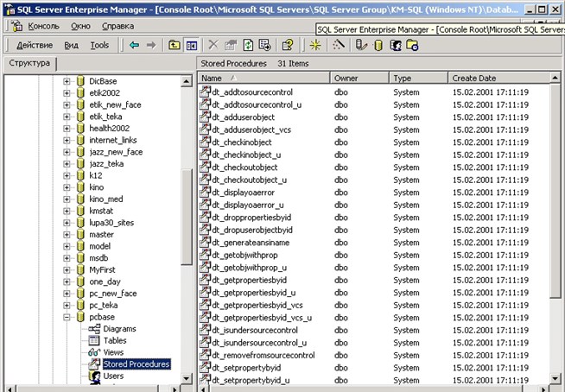Expand the master database node
The image size is (565, 392).
tap(67, 234)
